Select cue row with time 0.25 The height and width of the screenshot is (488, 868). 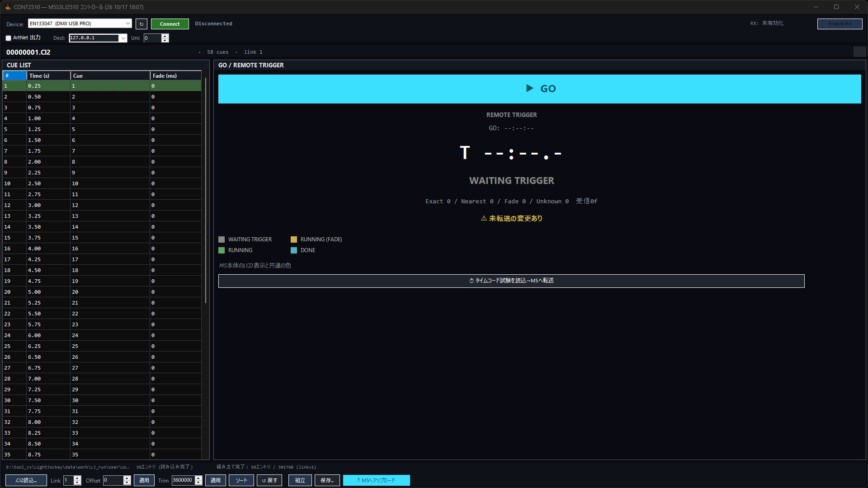click(x=102, y=86)
